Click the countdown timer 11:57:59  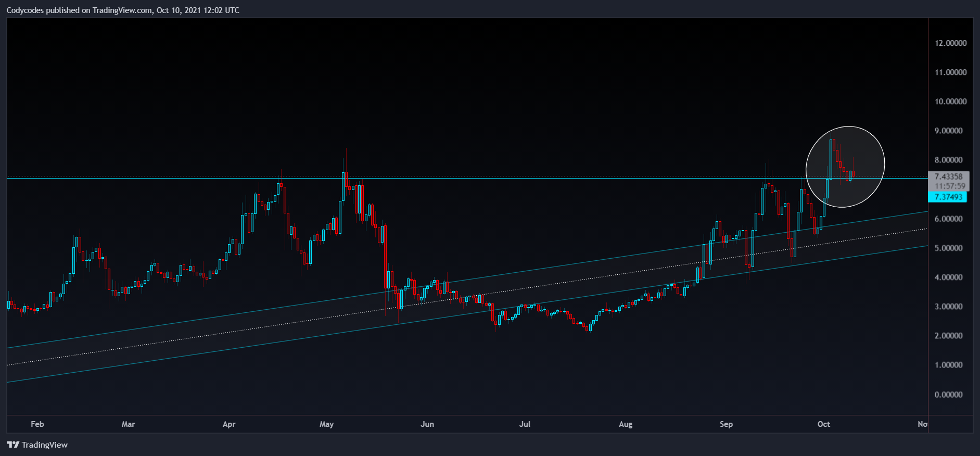tap(950, 186)
